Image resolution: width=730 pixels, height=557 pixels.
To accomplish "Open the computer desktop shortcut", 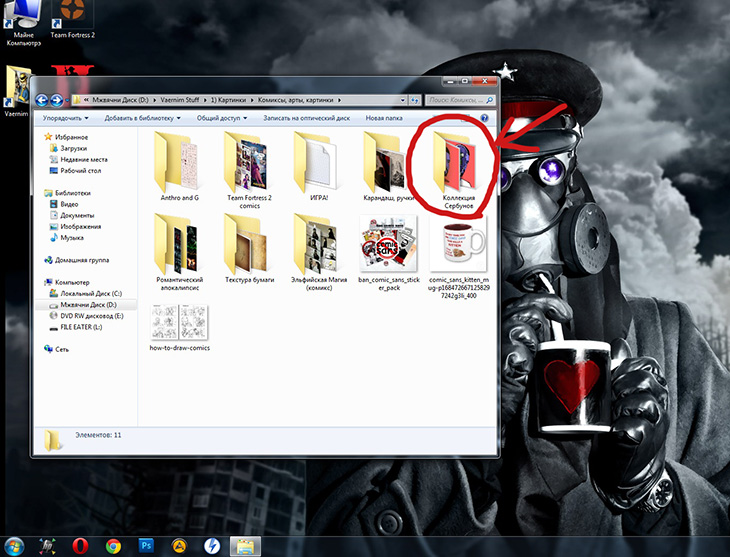I will (x=23, y=22).
